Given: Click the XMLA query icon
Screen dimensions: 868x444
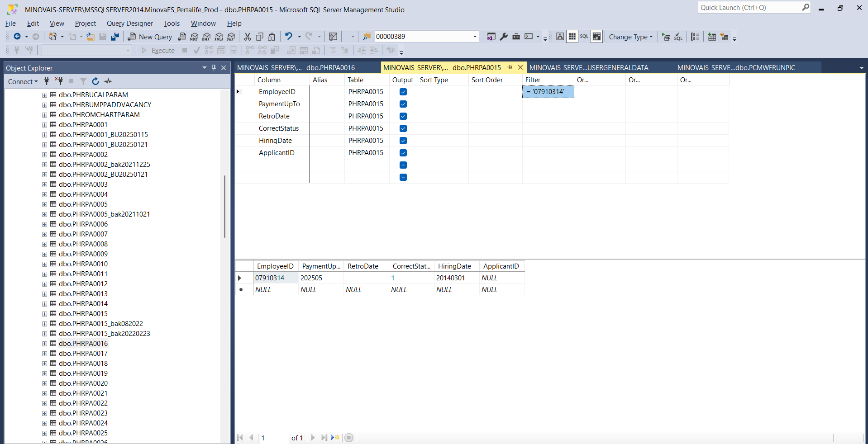Looking at the screenshot, I should [x=219, y=37].
